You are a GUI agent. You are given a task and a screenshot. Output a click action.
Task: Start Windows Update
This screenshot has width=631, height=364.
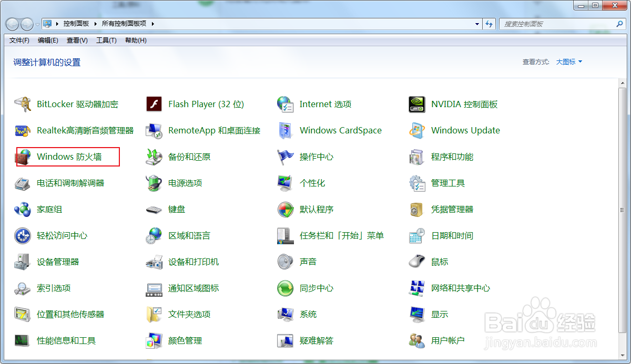tap(465, 130)
